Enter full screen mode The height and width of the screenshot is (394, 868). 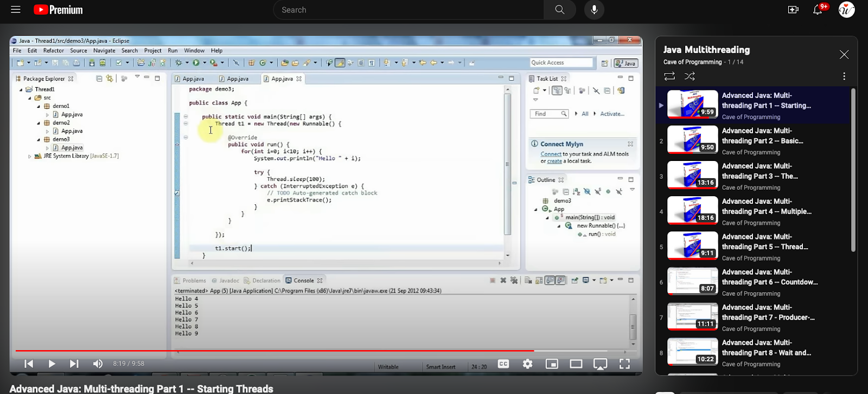(x=624, y=364)
